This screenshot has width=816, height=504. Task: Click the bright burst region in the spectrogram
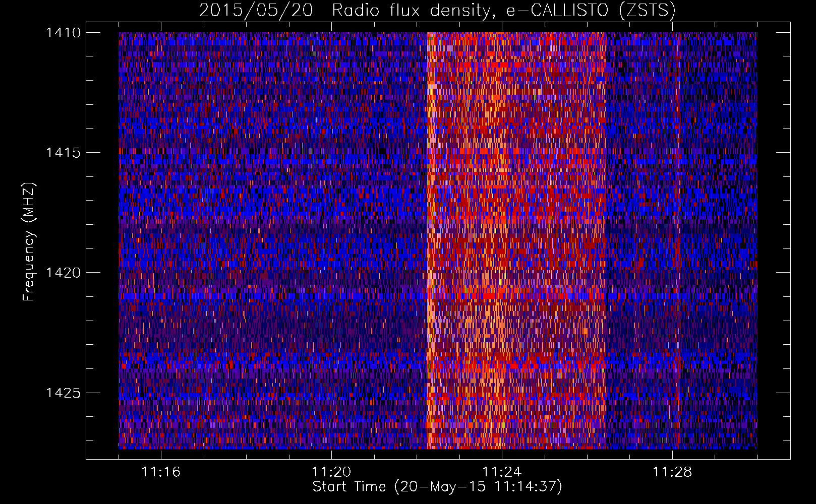tap(516, 240)
